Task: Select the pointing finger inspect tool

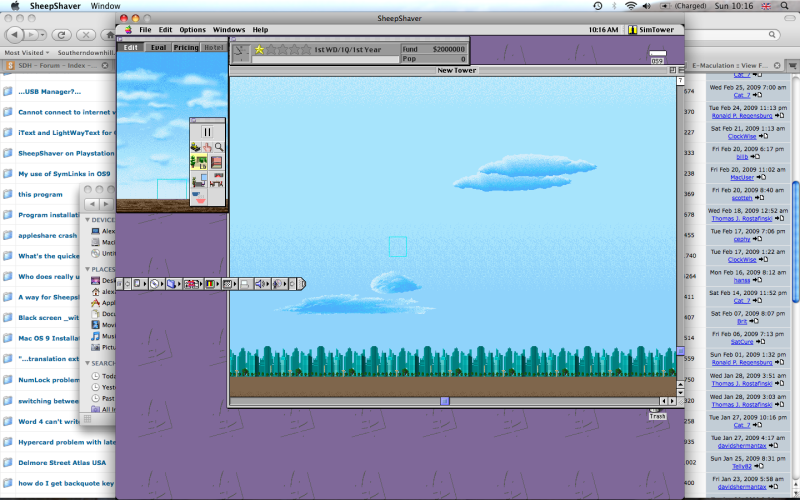Action: click(207, 147)
